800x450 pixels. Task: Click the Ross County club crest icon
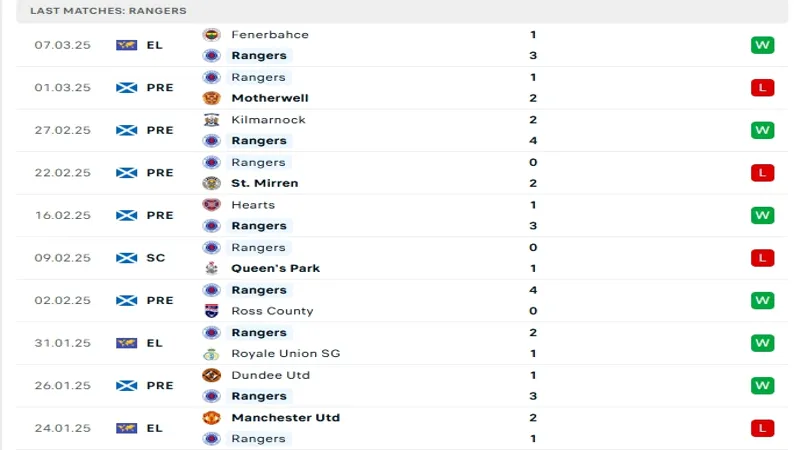pos(211,311)
